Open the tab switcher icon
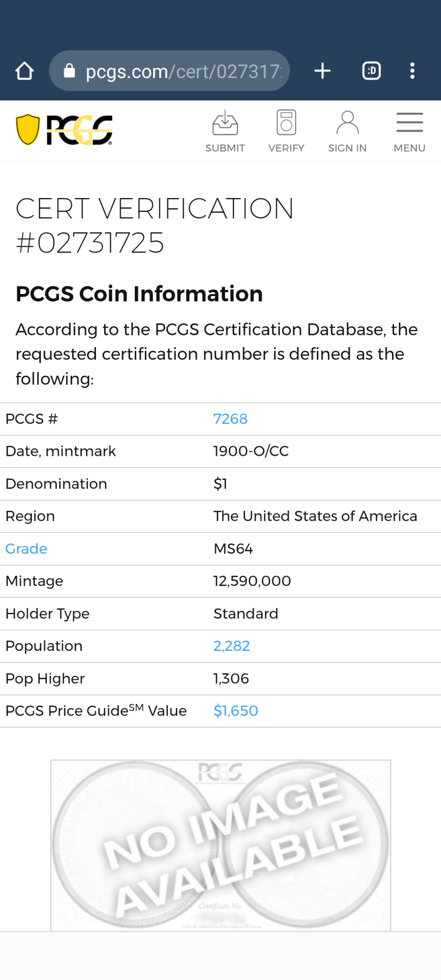This screenshot has height=980, width=441. pyautogui.click(x=371, y=70)
